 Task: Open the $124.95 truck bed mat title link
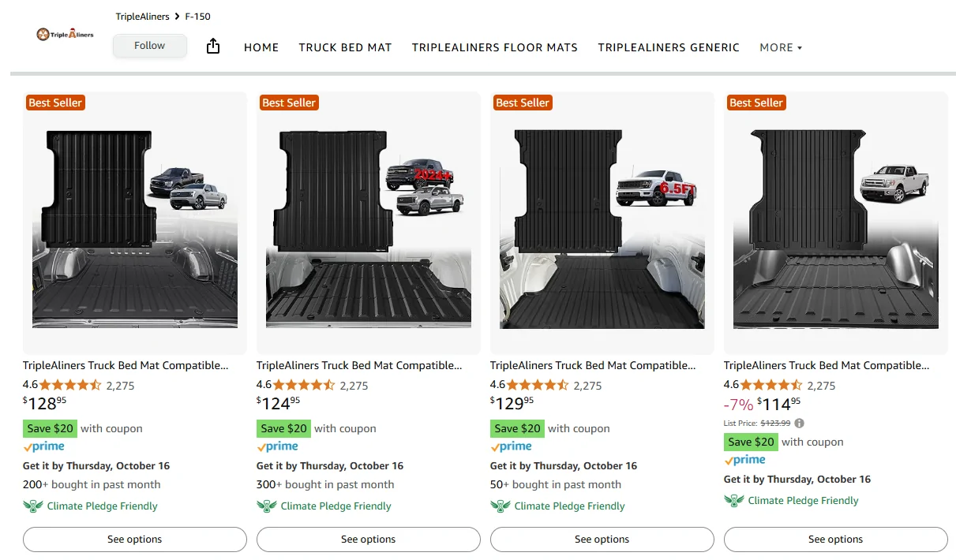[359, 365]
